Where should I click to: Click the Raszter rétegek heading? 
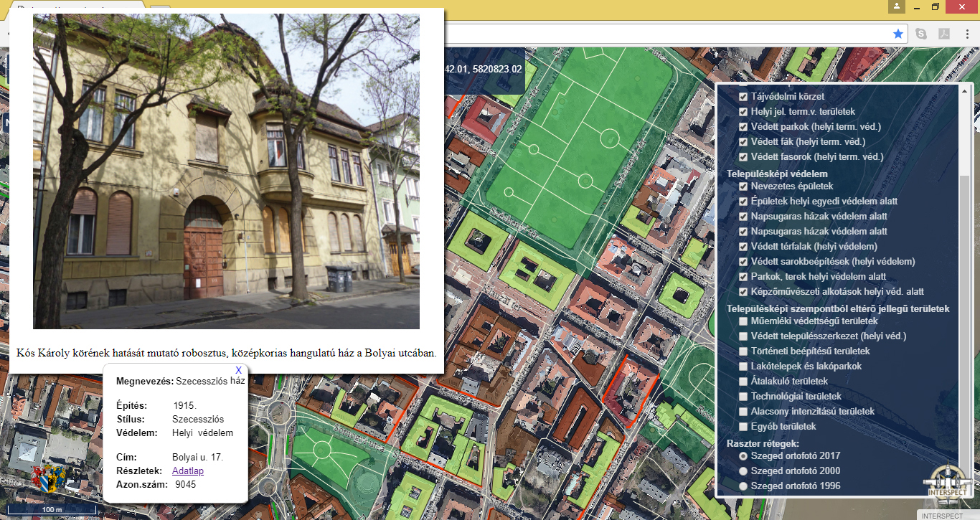763,443
